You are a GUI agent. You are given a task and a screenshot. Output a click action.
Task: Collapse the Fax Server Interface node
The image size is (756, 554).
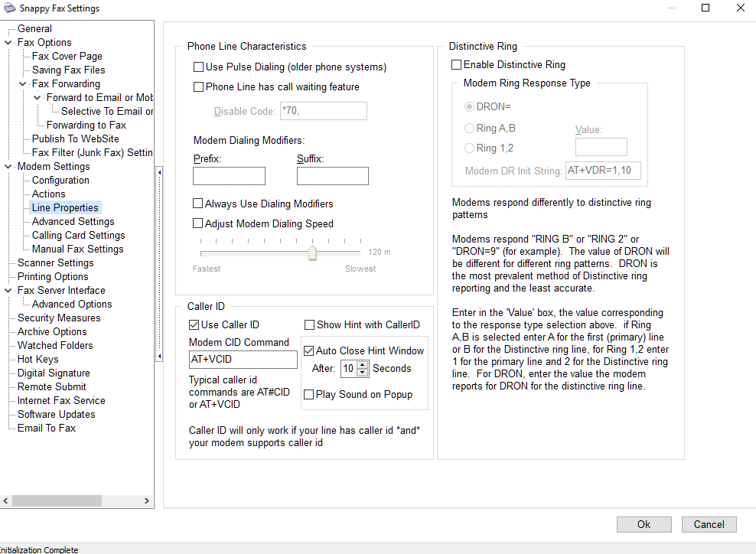[x=8, y=290]
